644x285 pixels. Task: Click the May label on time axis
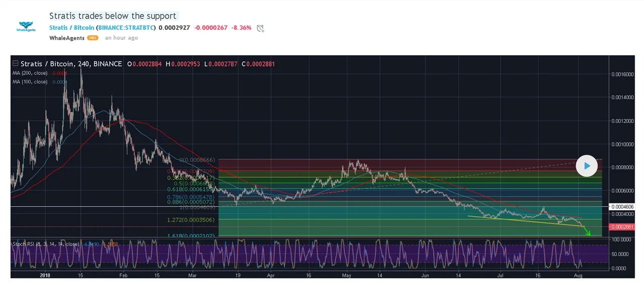click(347, 275)
